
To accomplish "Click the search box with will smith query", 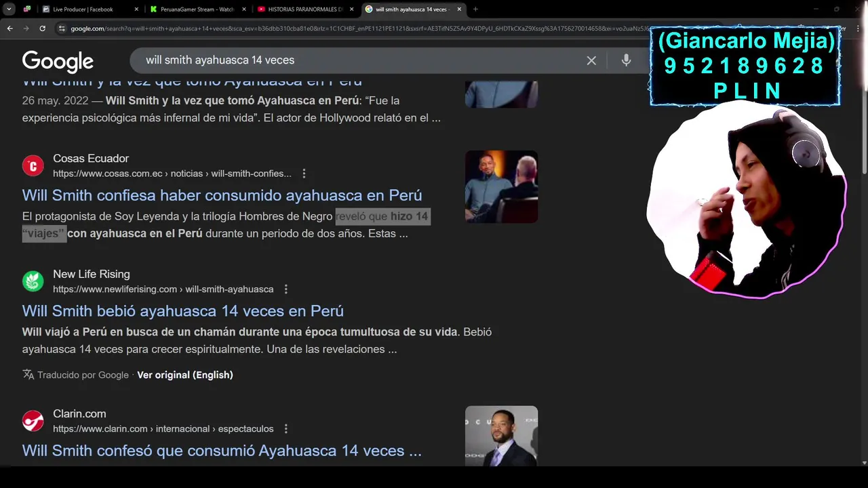I will click(x=359, y=60).
